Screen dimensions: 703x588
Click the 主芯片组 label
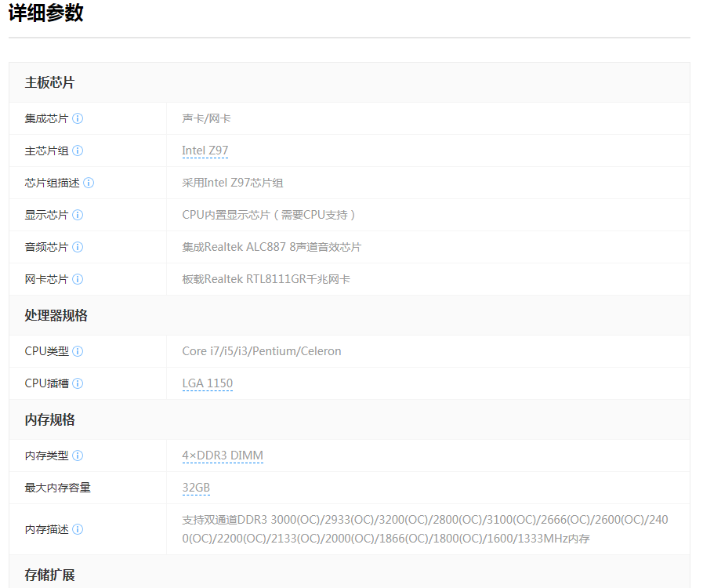click(46, 151)
